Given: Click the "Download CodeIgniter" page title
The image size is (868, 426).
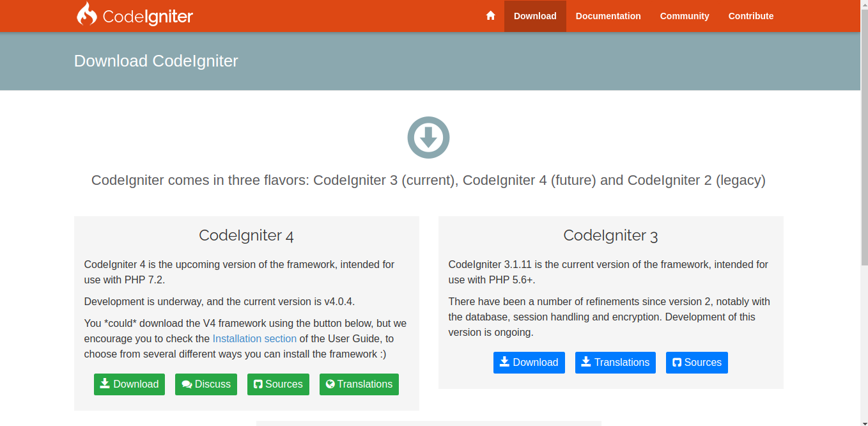Looking at the screenshot, I should (x=156, y=61).
